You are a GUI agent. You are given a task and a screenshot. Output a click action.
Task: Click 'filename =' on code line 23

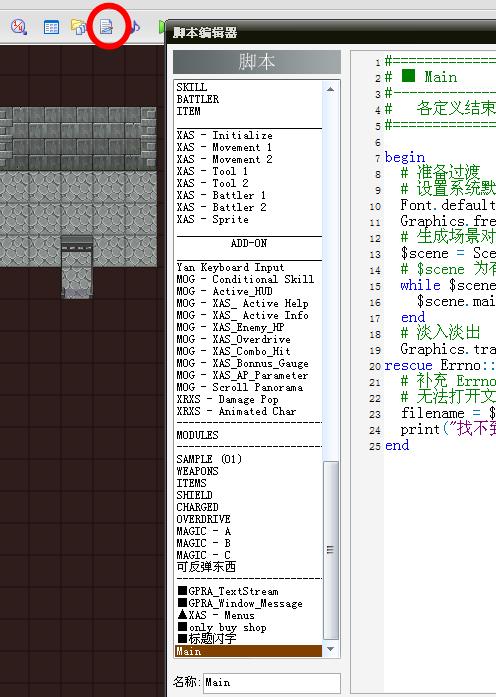pyautogui.click(x=440, y=413)
